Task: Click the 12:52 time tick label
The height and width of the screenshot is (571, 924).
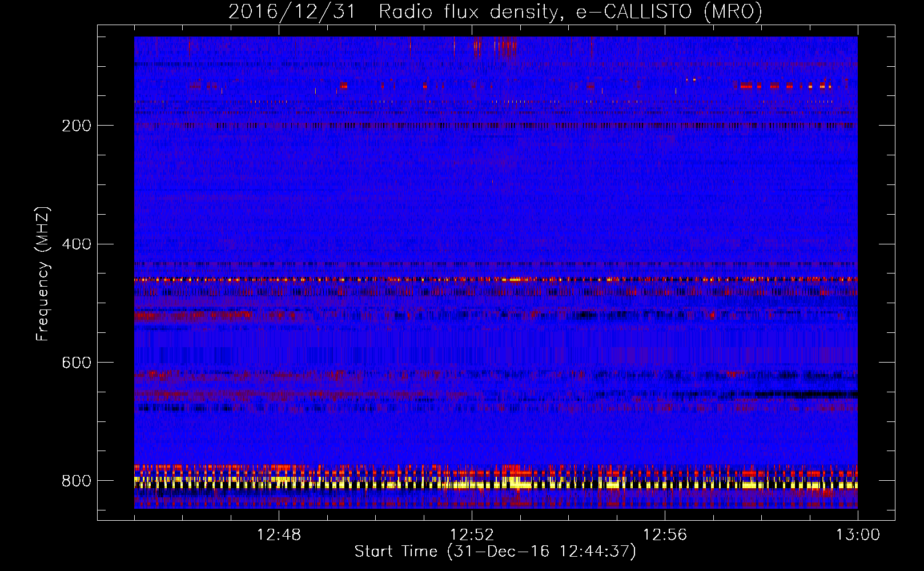Action: 472,535
